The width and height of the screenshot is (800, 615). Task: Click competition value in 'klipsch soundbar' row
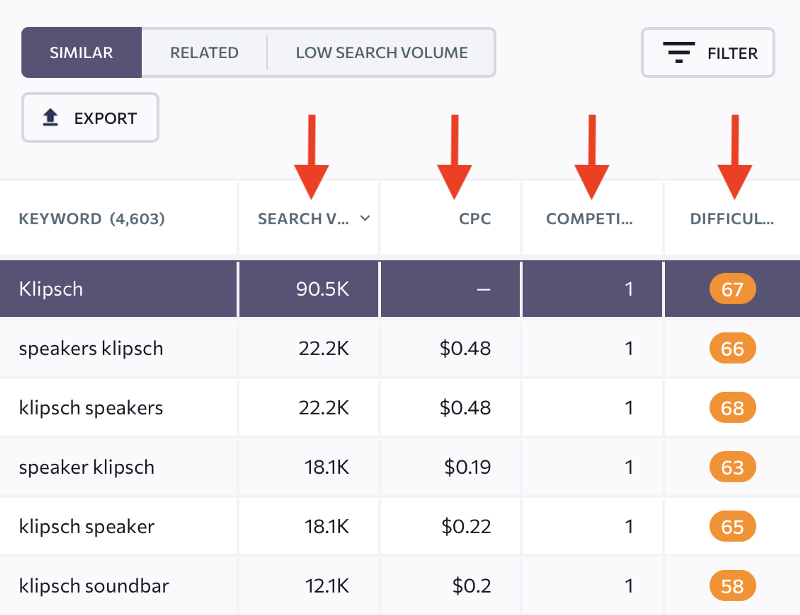pos(629,586)
